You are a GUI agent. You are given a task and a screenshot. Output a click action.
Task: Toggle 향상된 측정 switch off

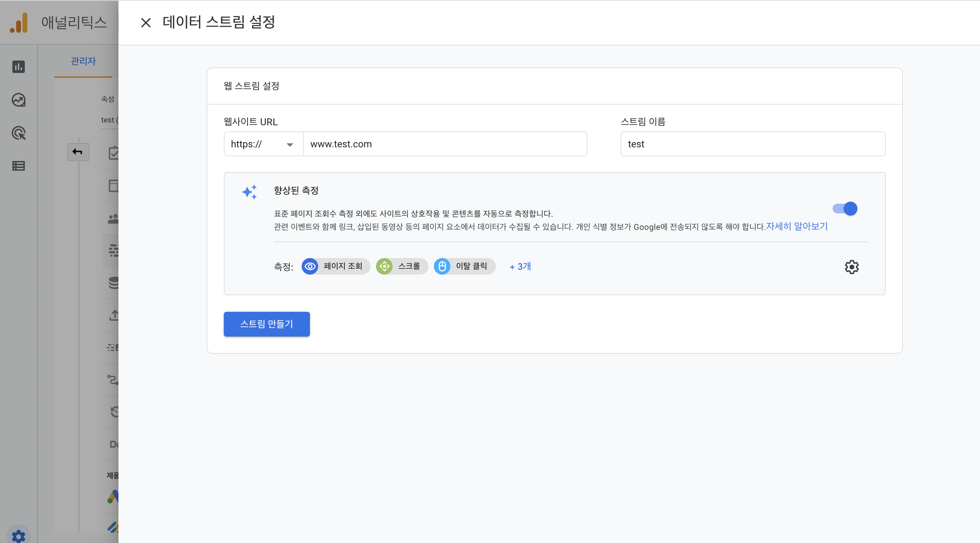coord(845,209)
